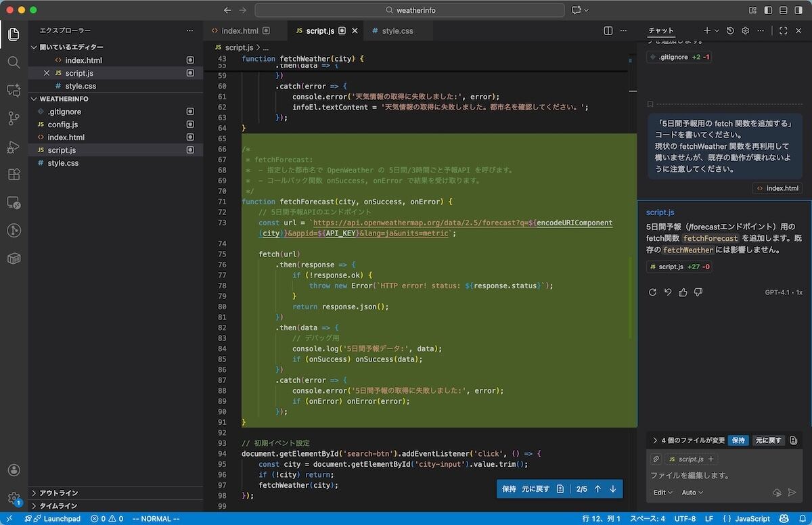
Task: Click 元に戻す button in chat edits bar
Action: [768, 440]
